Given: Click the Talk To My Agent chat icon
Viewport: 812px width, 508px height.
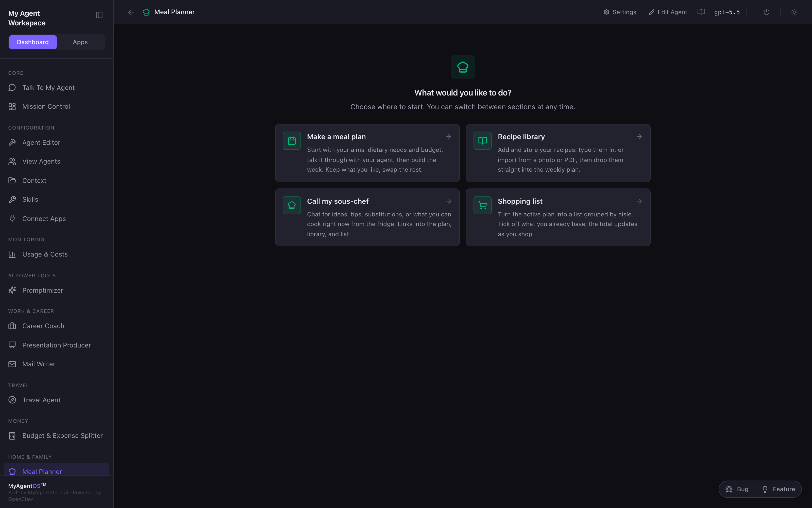Looking at the screenshot, I should click(12, 88).
